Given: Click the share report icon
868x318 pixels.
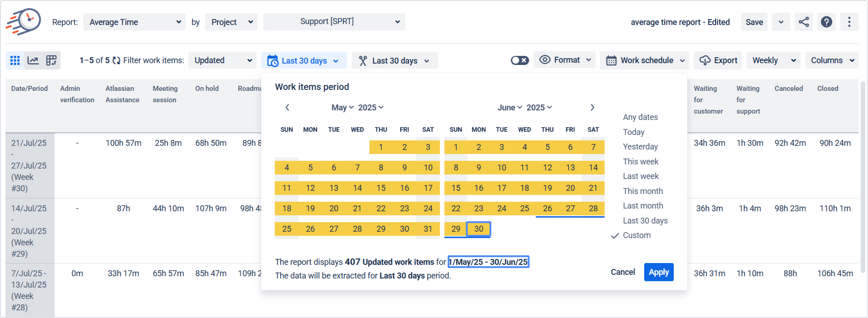Looking at the screenshot, I should pyautogui.click(x=803, y=22).
